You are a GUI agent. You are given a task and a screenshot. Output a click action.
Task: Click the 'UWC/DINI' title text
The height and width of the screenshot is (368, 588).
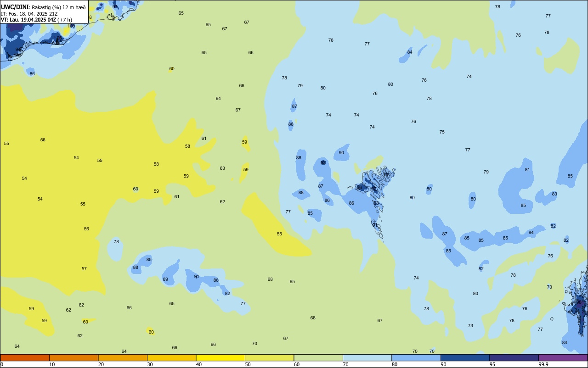pos(15,7)
